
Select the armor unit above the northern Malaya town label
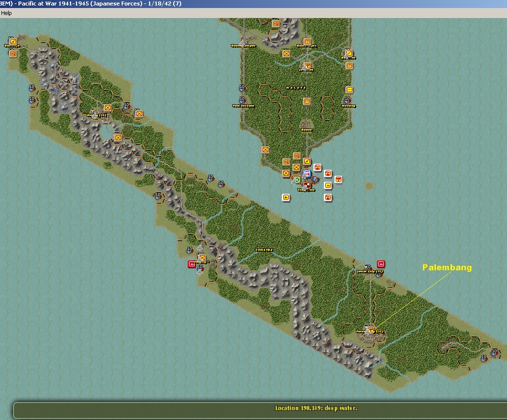click(x=307, y=42)
